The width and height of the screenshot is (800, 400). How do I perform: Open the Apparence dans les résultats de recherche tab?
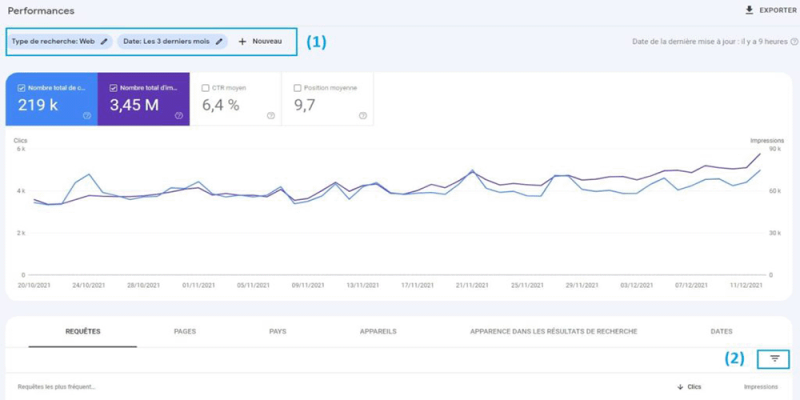click(554, 331)
